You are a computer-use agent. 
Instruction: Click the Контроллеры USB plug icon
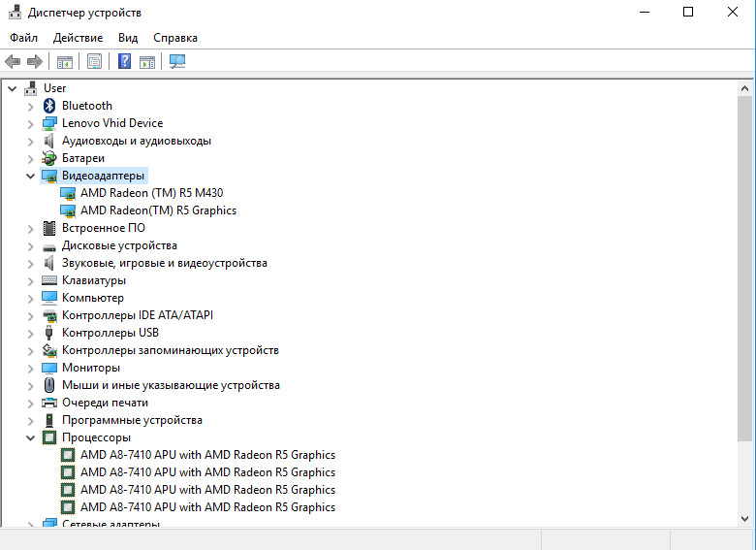(x=48, y=333)
